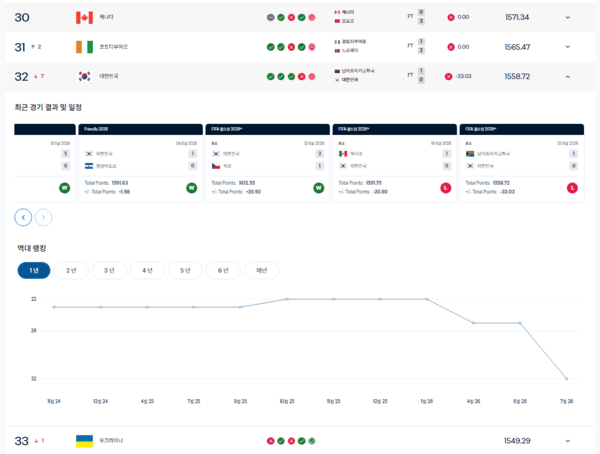Expand the row 31 details chevron
This screenshot has width=600, height=454.
click(568, 47)
